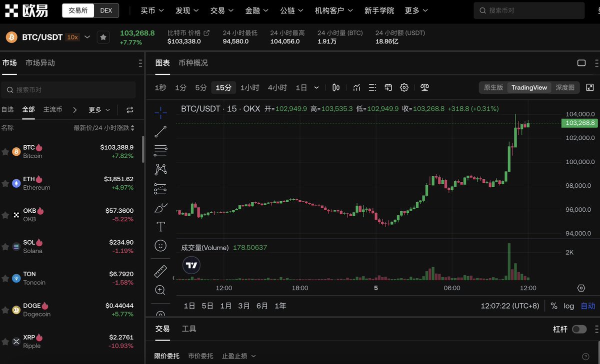Click the chart layout rectangle icon
Screen dimensions: 600x364
(x=581, y=63)
